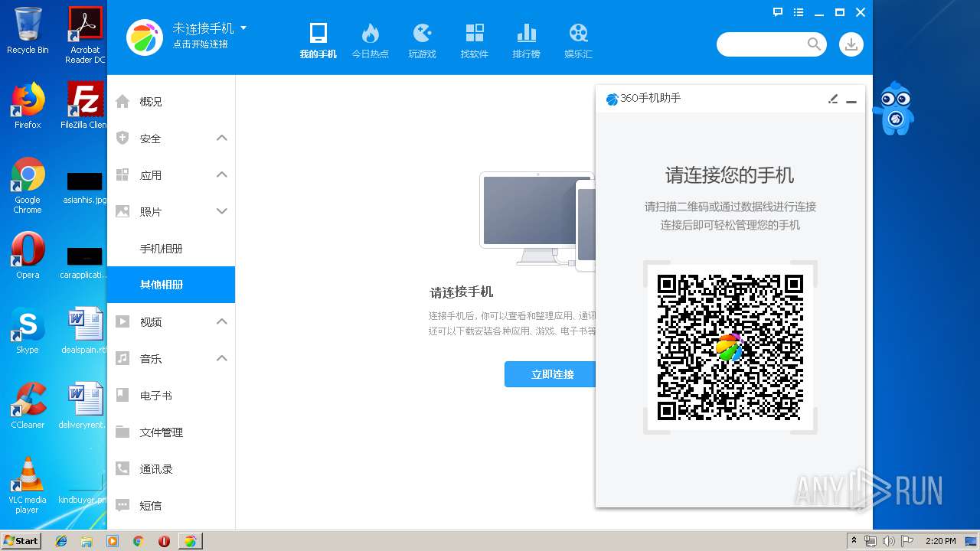Open dealspain.rtf desktop file
The image size is (980, 551).
point(85,331)
